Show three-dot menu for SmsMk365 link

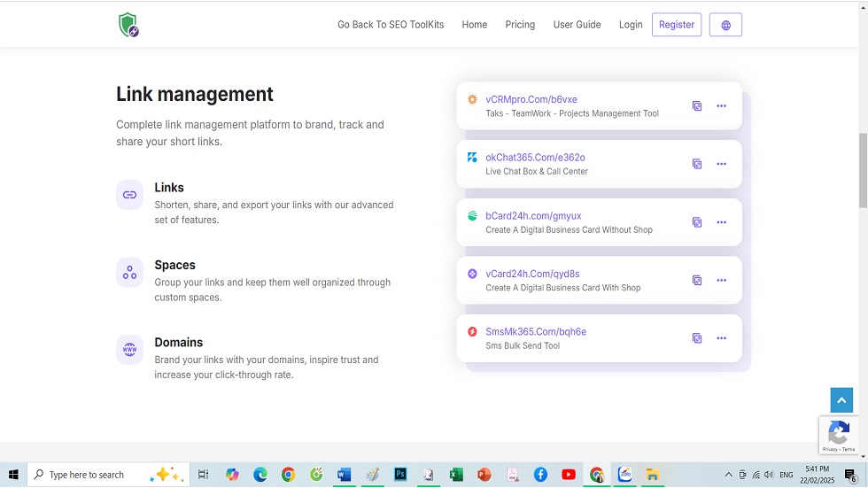721,338
